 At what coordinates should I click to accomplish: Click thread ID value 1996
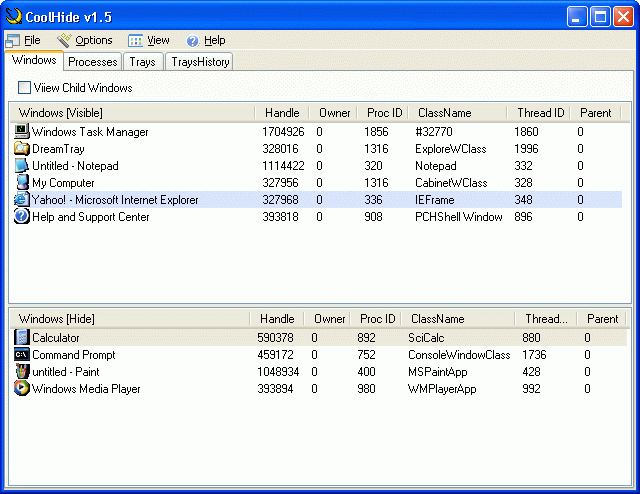pyautogui.click(x=526, y=149)
